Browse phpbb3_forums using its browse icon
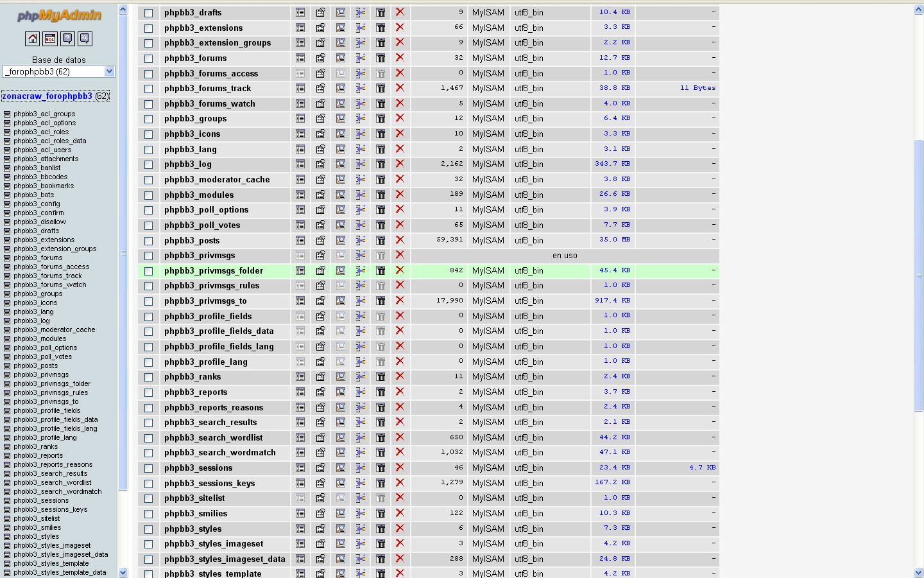This screenshot has height=578, width=924. [x=300, y=58]
